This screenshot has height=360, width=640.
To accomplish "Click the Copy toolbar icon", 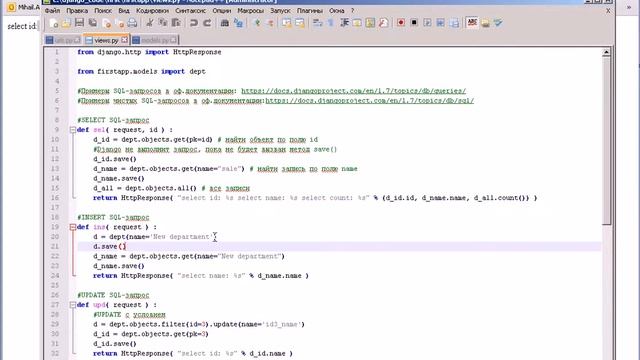I will pos(163,23).
